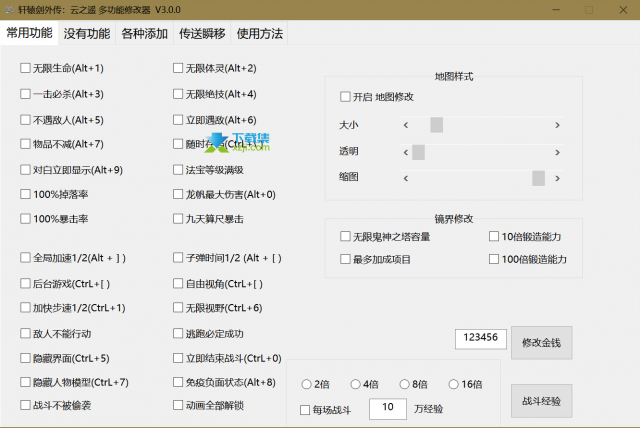Enable 无限鬼神之塔容量 checkbox
Image resolution: width=640 pixels, height=428 pixels.
click(x=345, y=236)
